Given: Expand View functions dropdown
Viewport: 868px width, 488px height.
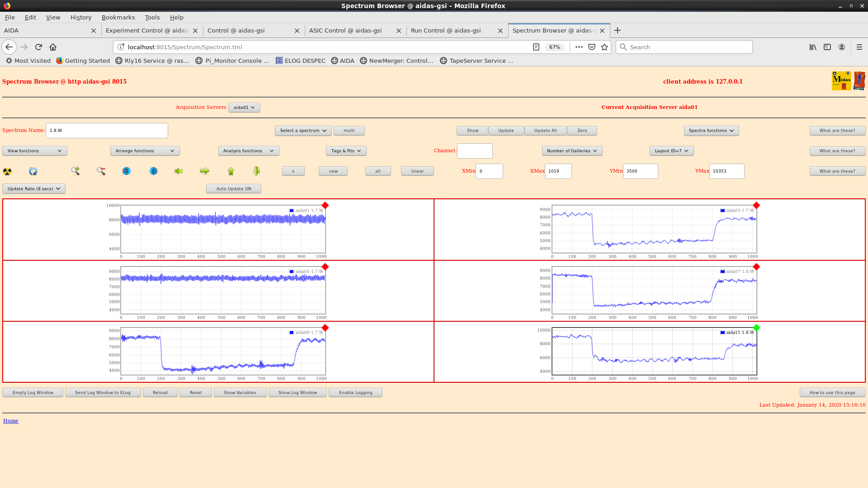Looking at the screenshot, I should coord(35,151).
